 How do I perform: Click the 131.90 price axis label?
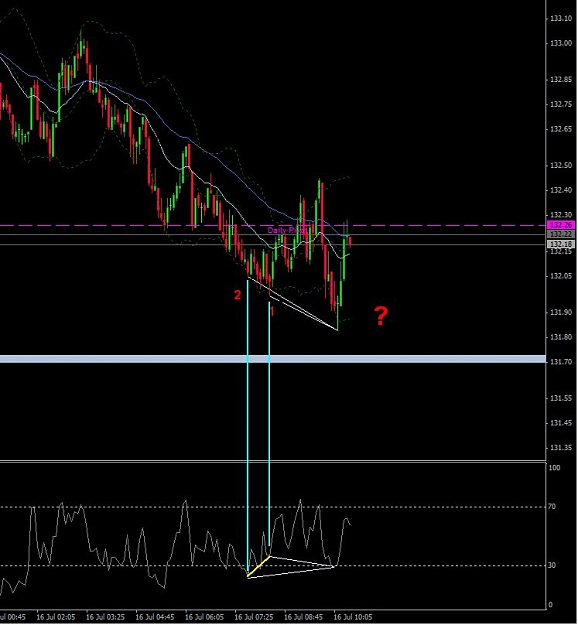click(560, 312)
